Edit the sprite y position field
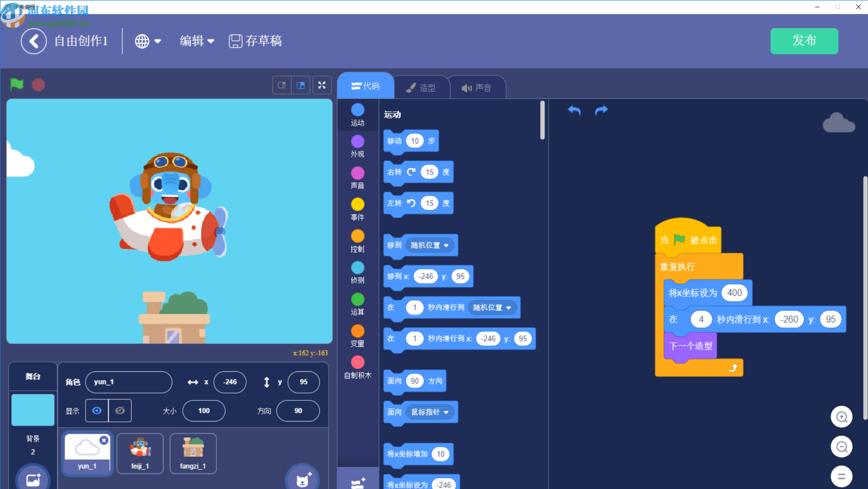 pyautogui.click(x=304, y=382)
